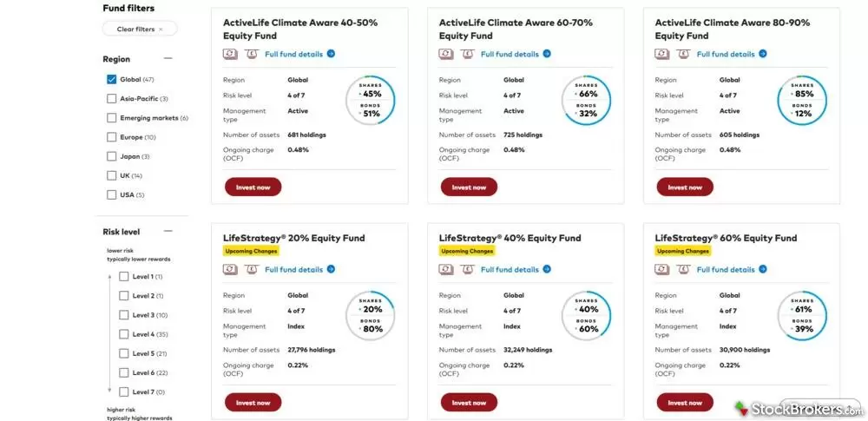The width and height of the screenshot is (868, 421).
Task: Select the Europe region filter
Action: [x=111, y=137]
